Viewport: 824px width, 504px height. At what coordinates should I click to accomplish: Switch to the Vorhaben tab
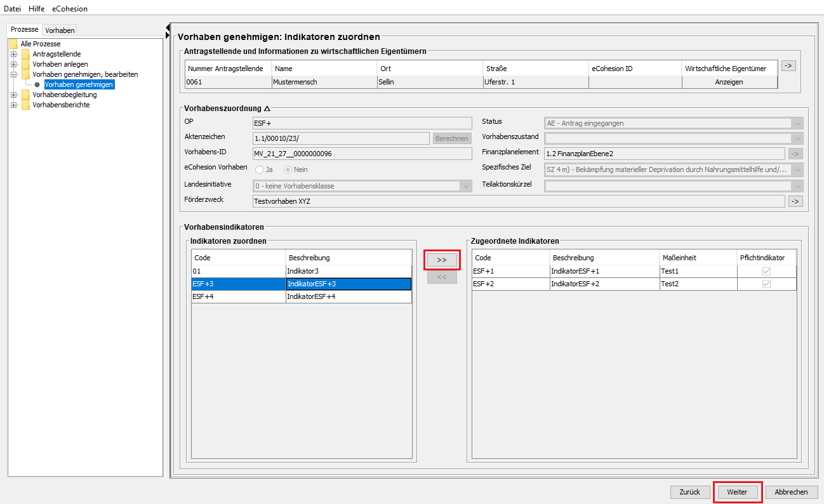click(x=60, y=30)
